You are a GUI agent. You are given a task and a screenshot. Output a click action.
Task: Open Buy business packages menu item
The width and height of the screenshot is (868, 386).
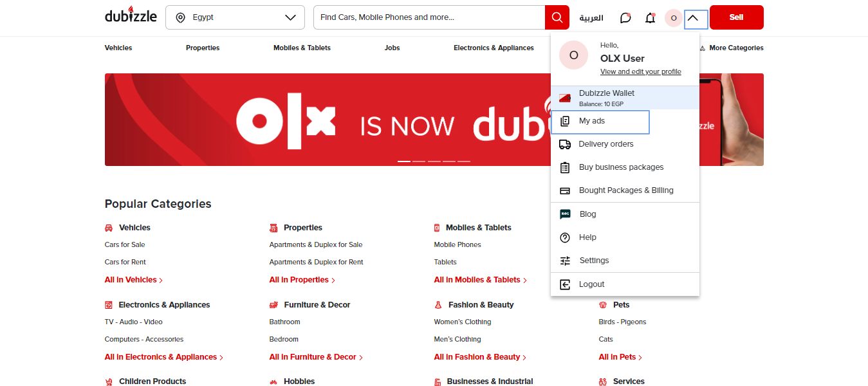coord(621,167)
